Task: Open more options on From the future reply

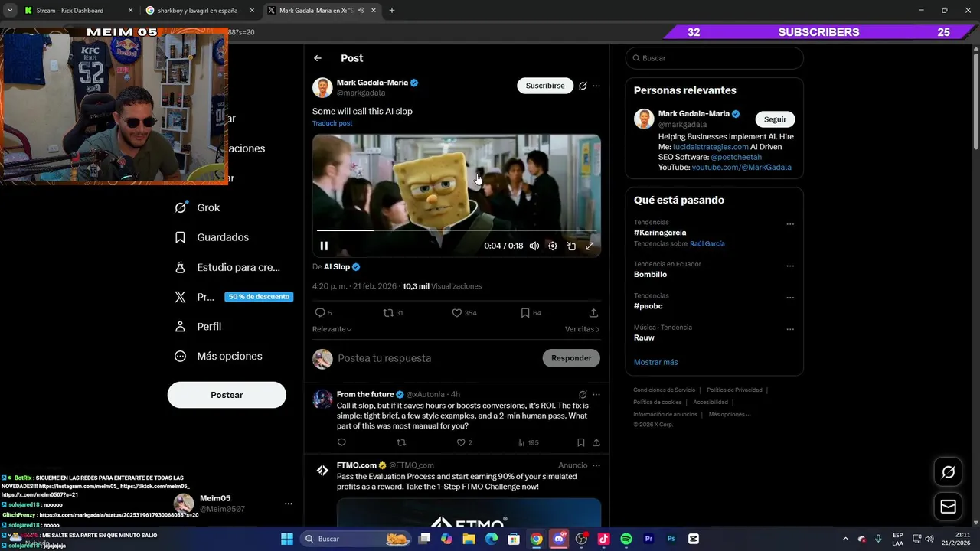Action: (596, 395)
